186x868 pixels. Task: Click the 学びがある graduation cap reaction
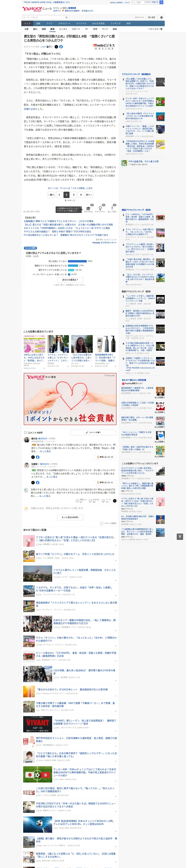tap(89, 209)
